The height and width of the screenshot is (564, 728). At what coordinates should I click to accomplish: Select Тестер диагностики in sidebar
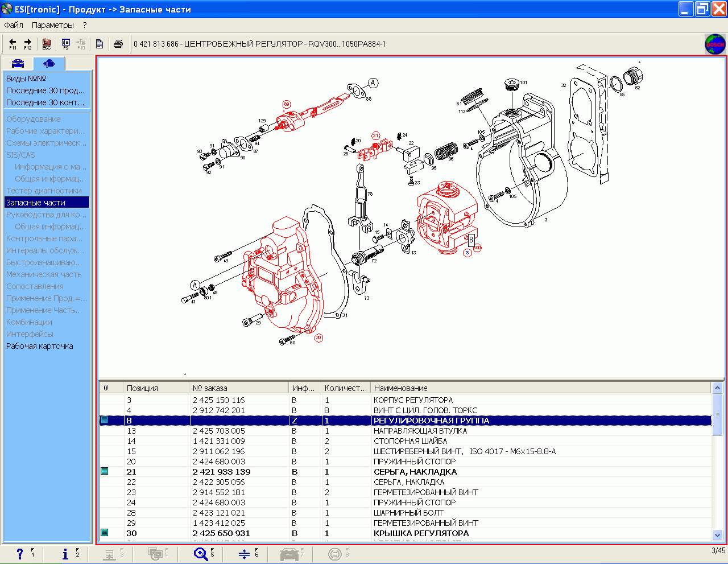click(x=44, y=191)
